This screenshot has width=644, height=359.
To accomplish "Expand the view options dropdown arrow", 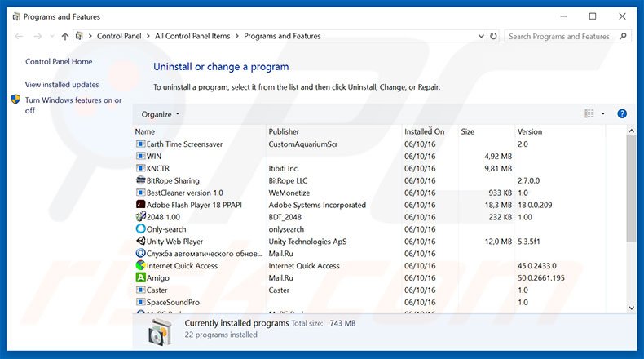I will pos(603,114).
